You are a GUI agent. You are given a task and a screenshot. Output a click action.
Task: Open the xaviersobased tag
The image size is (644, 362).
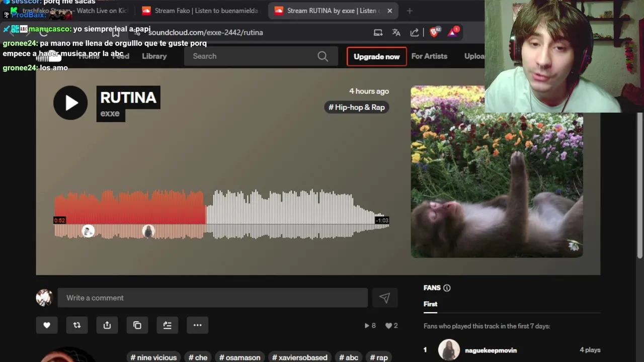[300, 357]
